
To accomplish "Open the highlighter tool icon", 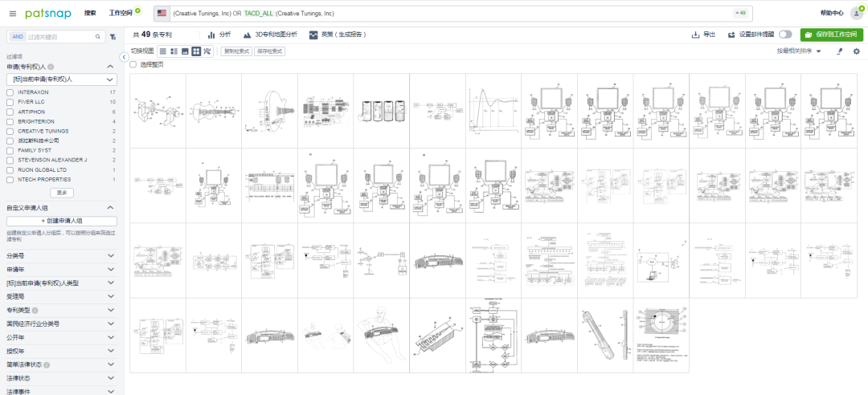I will [839, 51].
